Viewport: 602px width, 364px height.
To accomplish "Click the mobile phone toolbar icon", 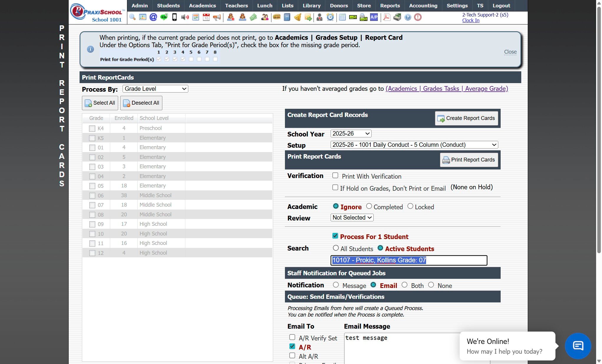I will tap(174, 17).
